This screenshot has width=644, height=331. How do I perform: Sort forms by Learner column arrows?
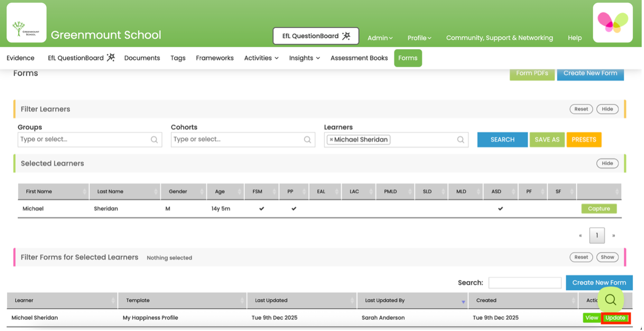click(113, 302)
